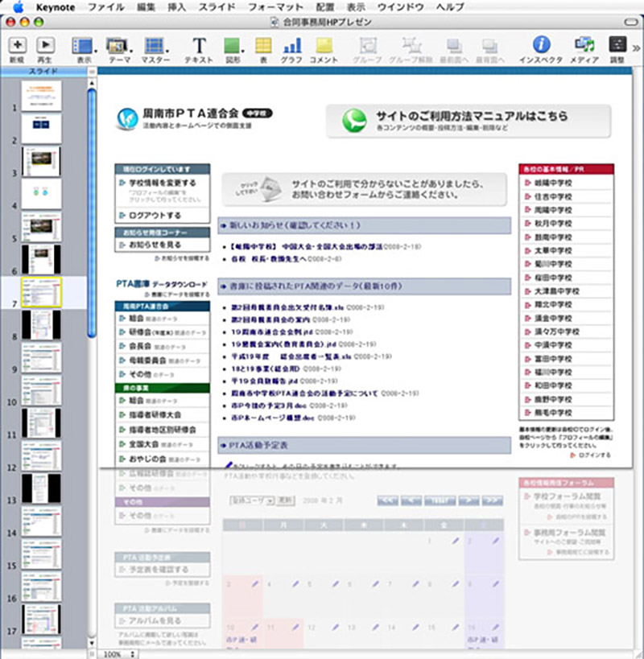Select slide 3 thumbnail
Image resolution: width=644 pixels, height=659 pixels.
41,162
